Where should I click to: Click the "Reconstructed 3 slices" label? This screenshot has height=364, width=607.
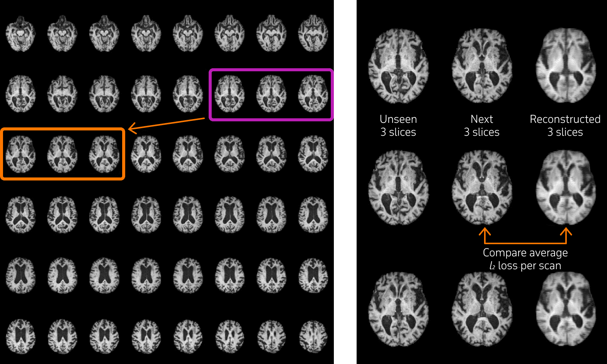click(565, 126)
